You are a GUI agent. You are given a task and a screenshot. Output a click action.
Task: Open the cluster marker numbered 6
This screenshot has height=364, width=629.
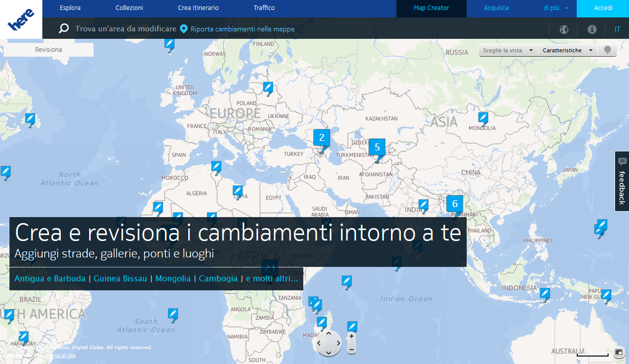coord(455,205)
